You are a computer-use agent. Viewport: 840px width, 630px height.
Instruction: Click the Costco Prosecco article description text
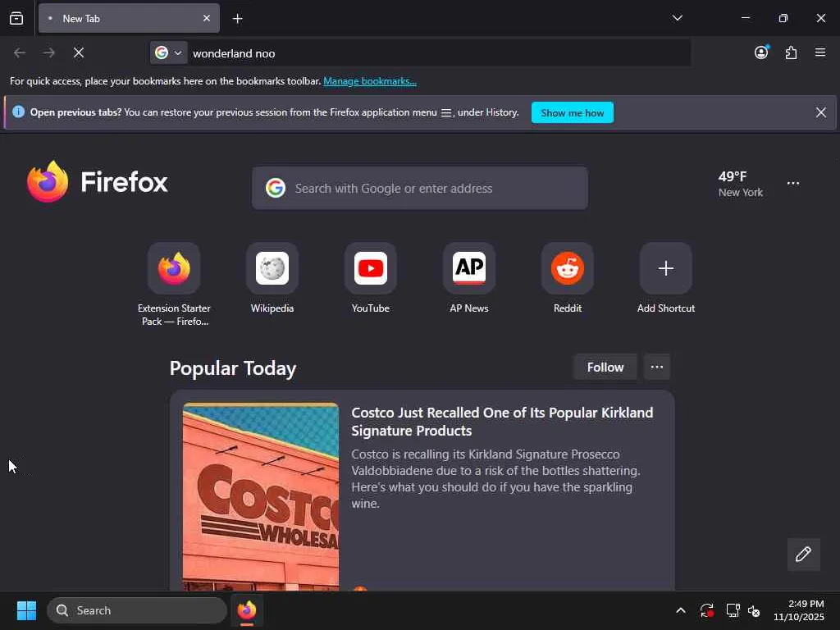(x=495, y=479)
